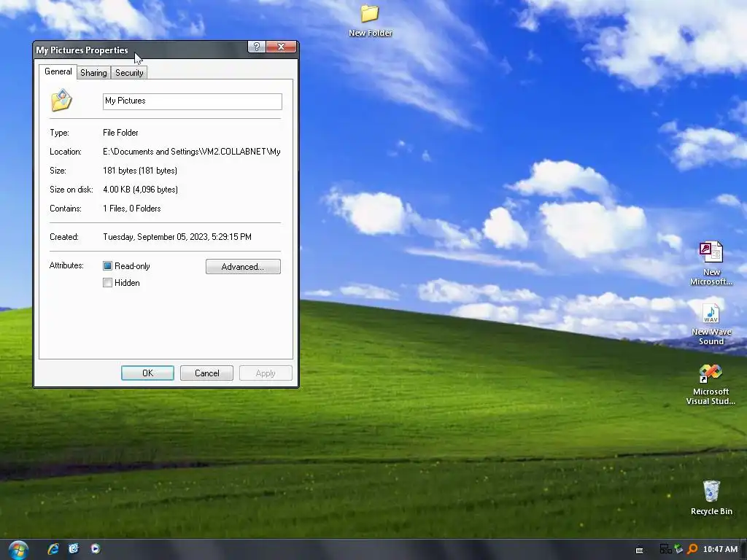The image size is (747, 560).
Task: Click the on-screen keyboard tray icon
Action: click(x=639, y=550)
